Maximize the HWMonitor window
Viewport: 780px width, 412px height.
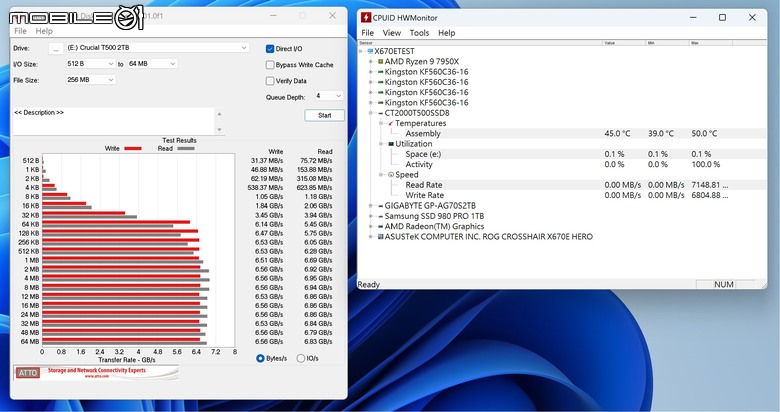point(722,17)
